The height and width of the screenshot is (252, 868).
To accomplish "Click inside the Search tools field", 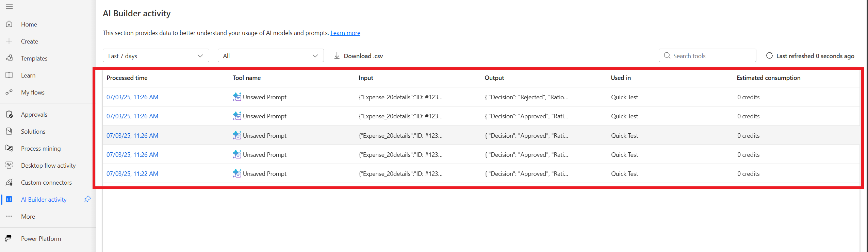I will (x=708, y=55).
